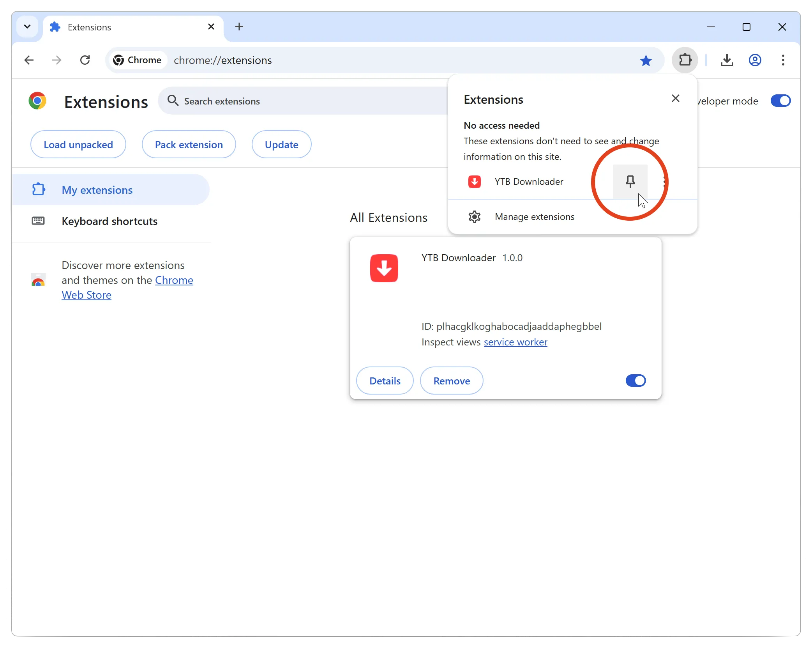Minimize the Chrome window
Viewport: 812px width, 648px height.
(x=711, y=27)
